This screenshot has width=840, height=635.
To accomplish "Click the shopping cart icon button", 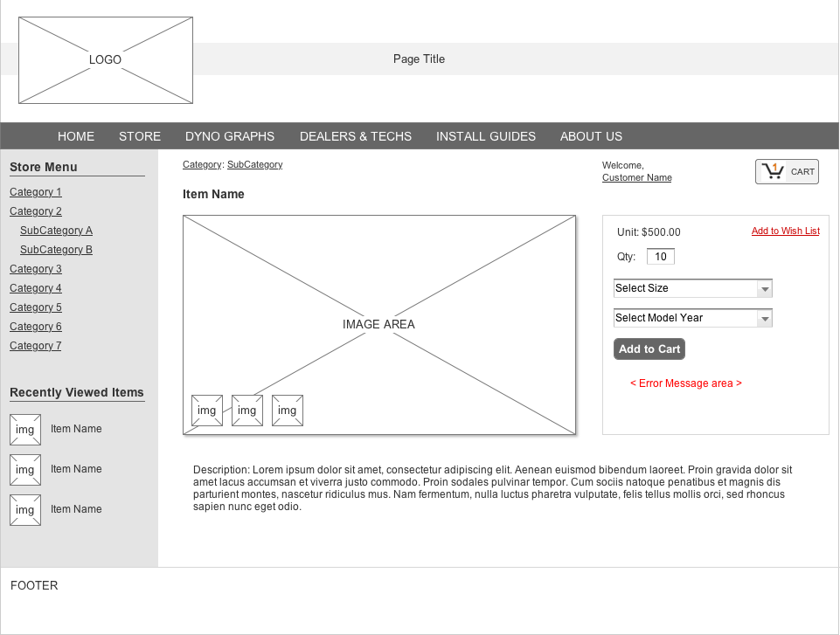I will coord(787,172).
